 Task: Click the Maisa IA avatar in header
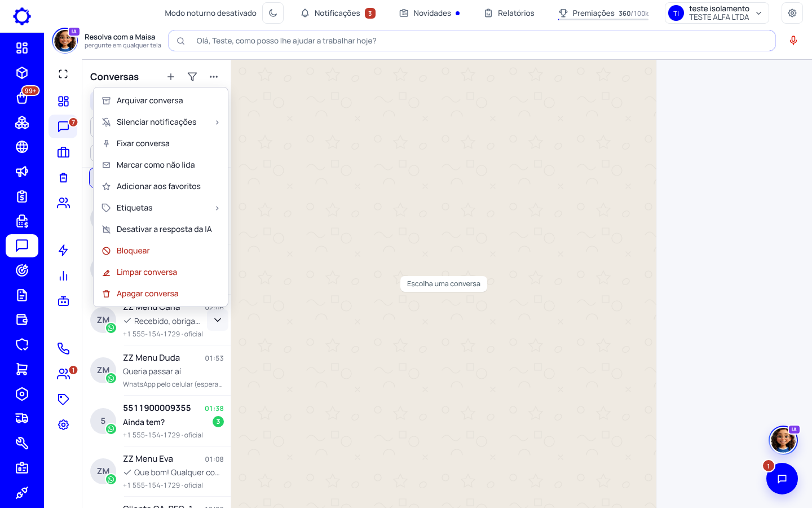pos(65,41)
